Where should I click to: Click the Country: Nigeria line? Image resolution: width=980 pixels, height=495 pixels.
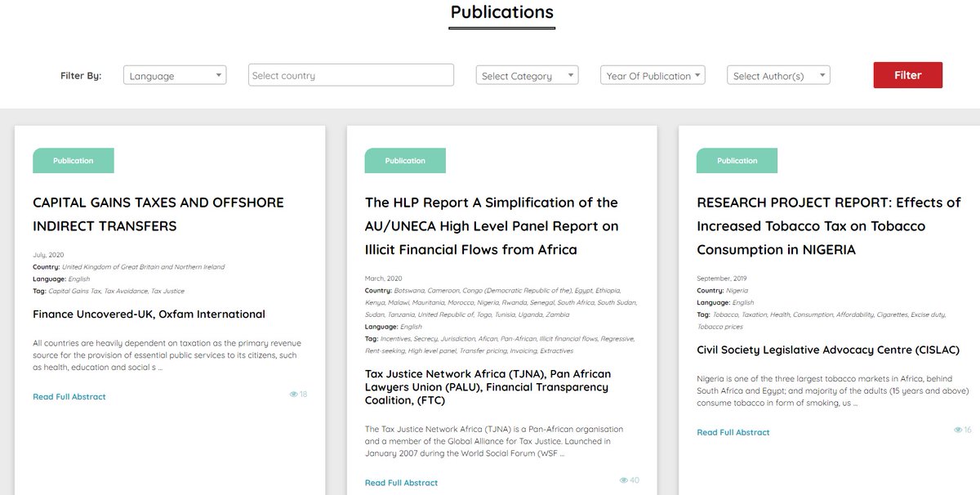[x=723, y=291]
